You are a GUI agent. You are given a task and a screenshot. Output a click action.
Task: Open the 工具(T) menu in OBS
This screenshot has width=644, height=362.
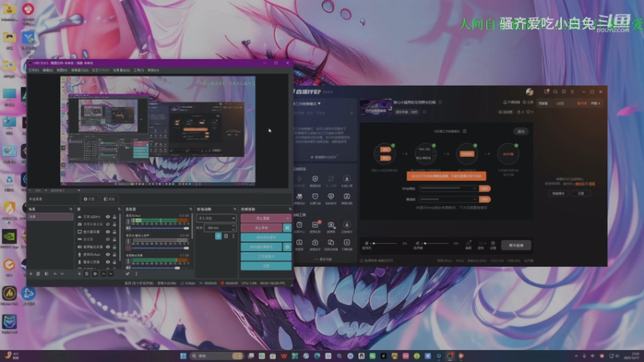[x=138, y=70]
